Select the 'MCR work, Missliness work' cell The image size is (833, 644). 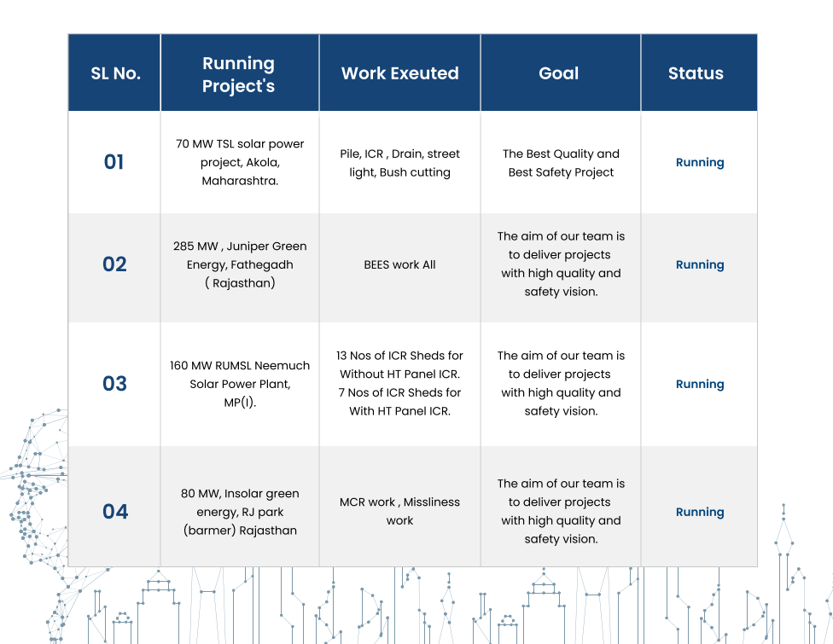click(399, 511)
